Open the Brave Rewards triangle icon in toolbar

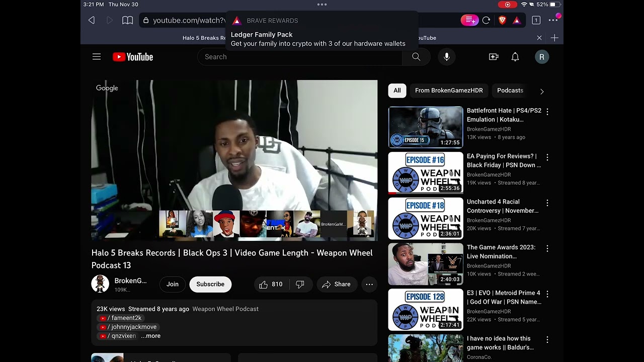pyautogui.click(x=517, y=20)
